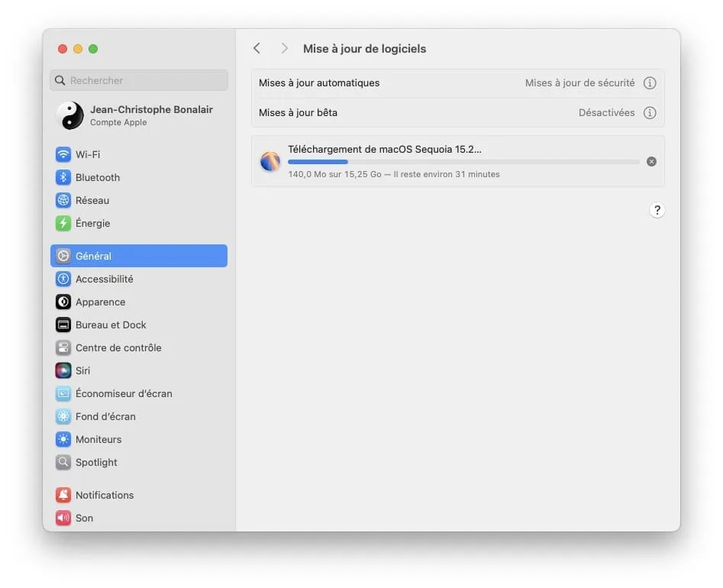Click the Fond d'écran icon
Viewport: 723px width, 588px height.
(x=63, y=416)
